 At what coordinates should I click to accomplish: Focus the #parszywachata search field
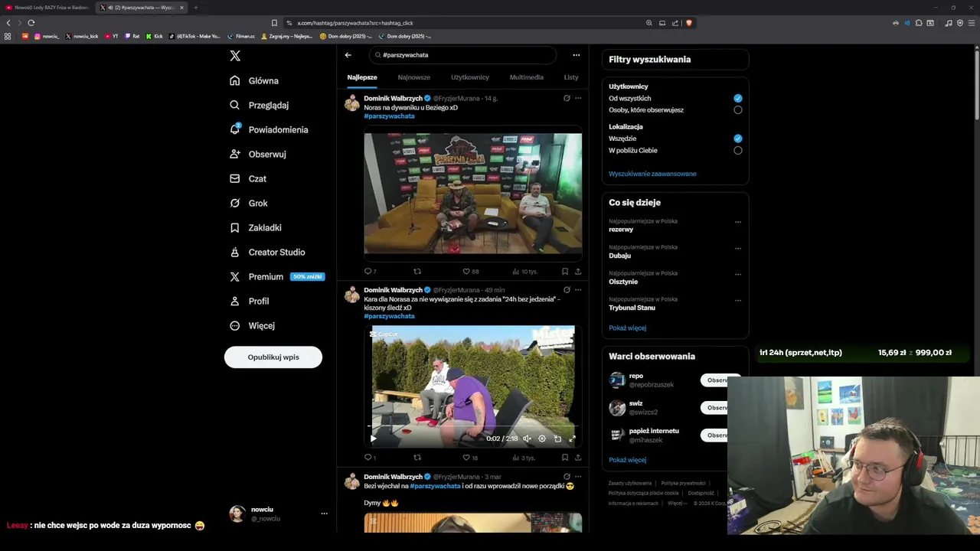coord(462,55)
